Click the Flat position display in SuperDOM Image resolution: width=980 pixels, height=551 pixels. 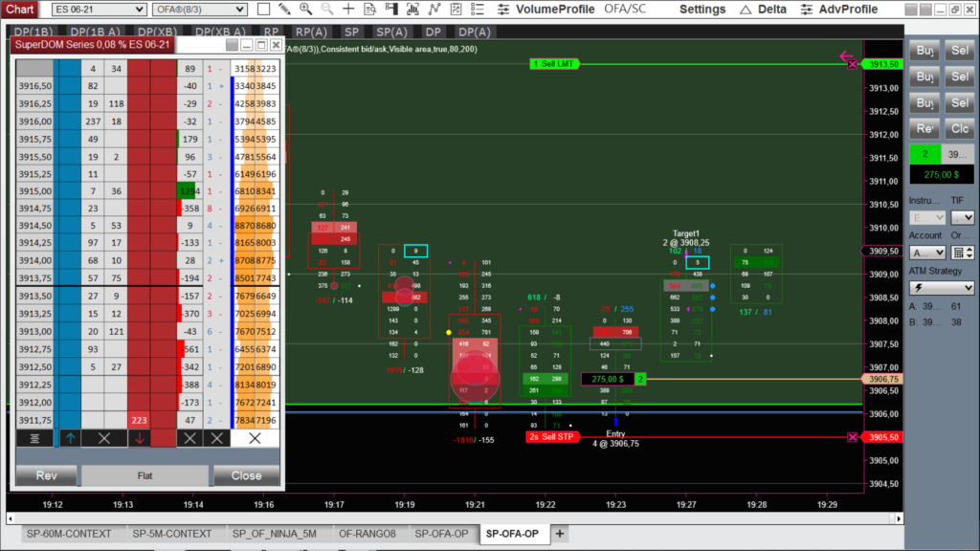point(145,476)
